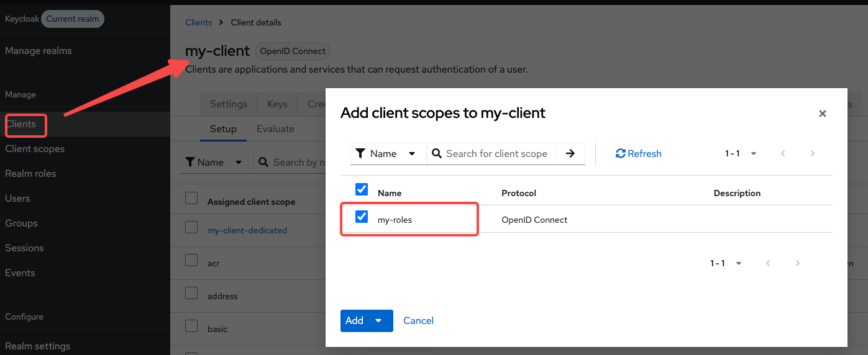Check the basic row checkbox
868x355 pixels.
[191, 326]
